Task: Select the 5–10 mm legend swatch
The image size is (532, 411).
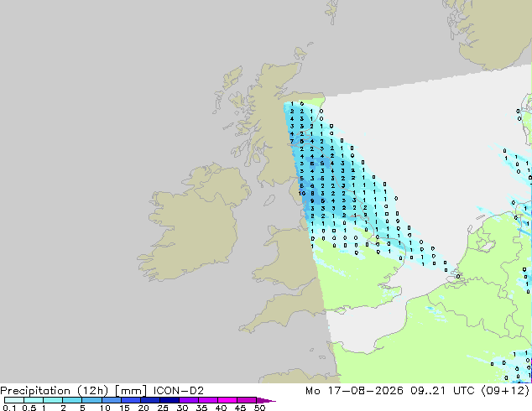Action: 91,400
